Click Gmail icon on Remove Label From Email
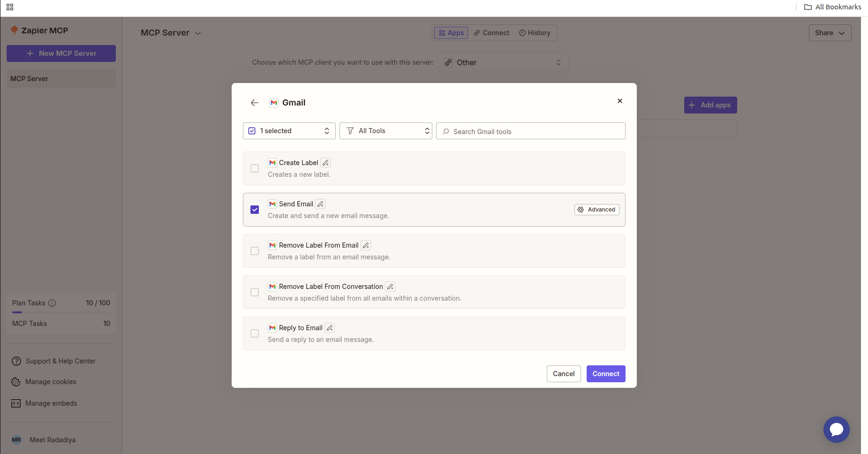 [x=272, y=245]
